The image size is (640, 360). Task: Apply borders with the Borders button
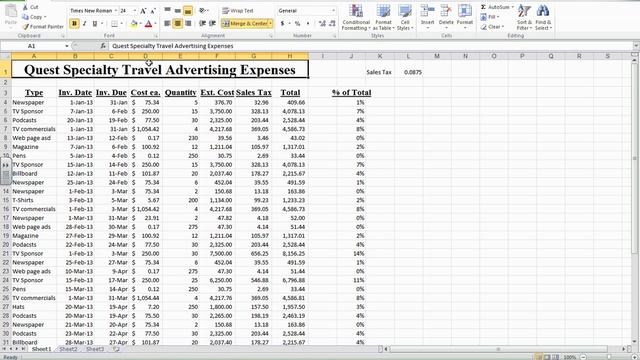pos(114,24)
